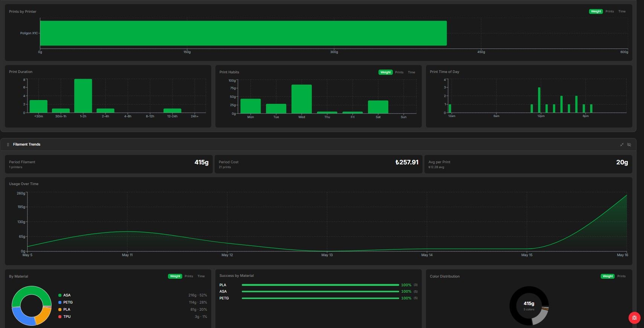Screen dimensions: 644x328
Task: Open the red bug report button
Action: coord(635,318)
